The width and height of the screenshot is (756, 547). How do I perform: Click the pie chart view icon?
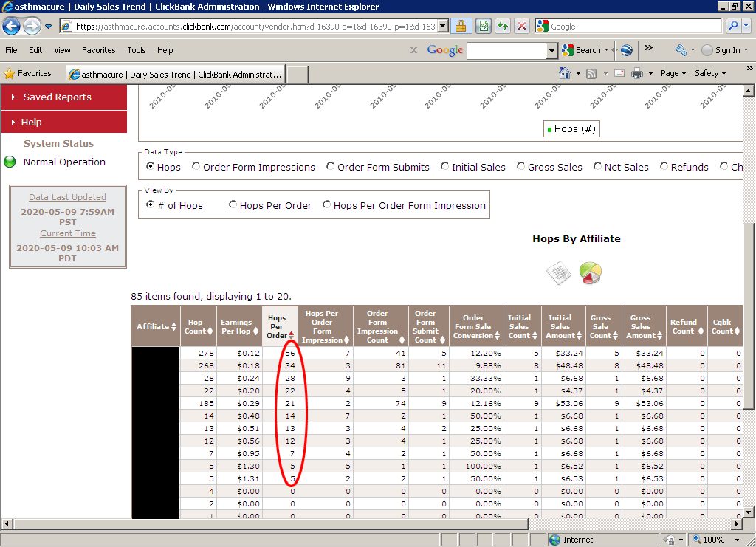pos(590,273)
